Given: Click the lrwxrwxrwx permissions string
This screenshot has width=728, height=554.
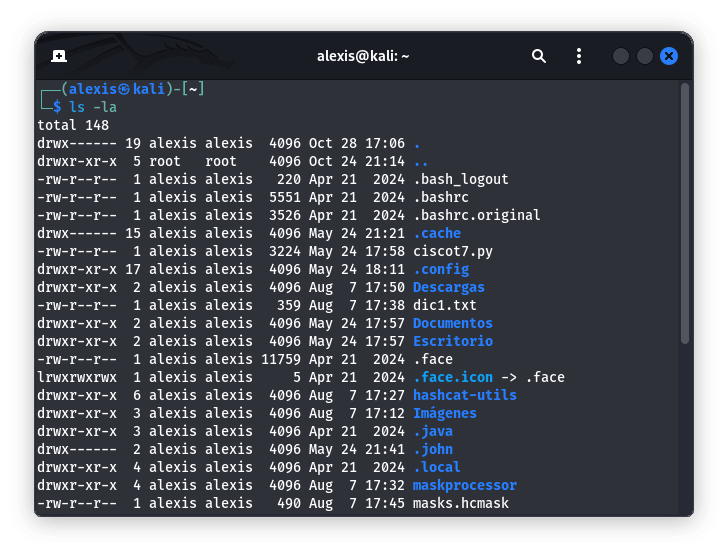Looking at the screenshot, I should [77, 378].
